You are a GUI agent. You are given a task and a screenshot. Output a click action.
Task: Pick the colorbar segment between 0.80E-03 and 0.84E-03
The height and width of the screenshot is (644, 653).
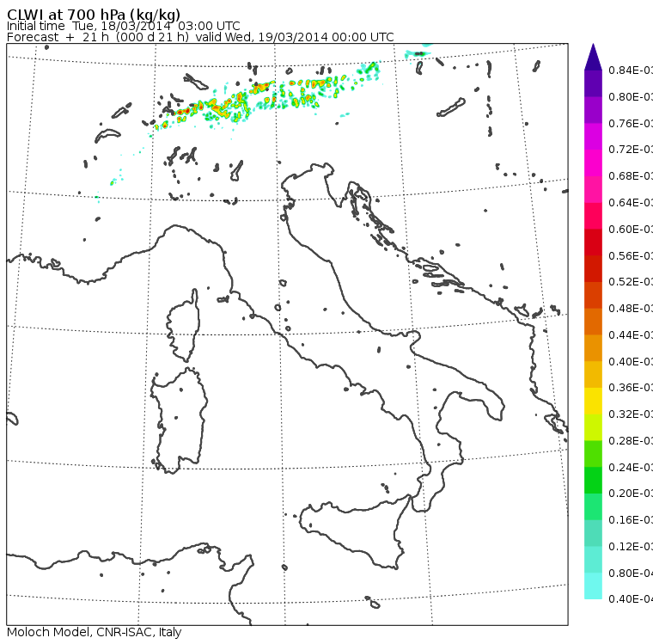tap(593, 83)
